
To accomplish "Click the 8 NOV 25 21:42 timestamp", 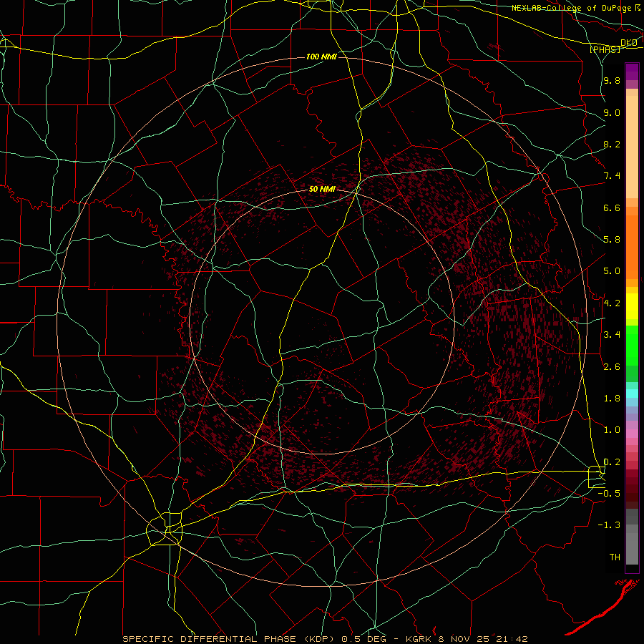I will 484,639.
